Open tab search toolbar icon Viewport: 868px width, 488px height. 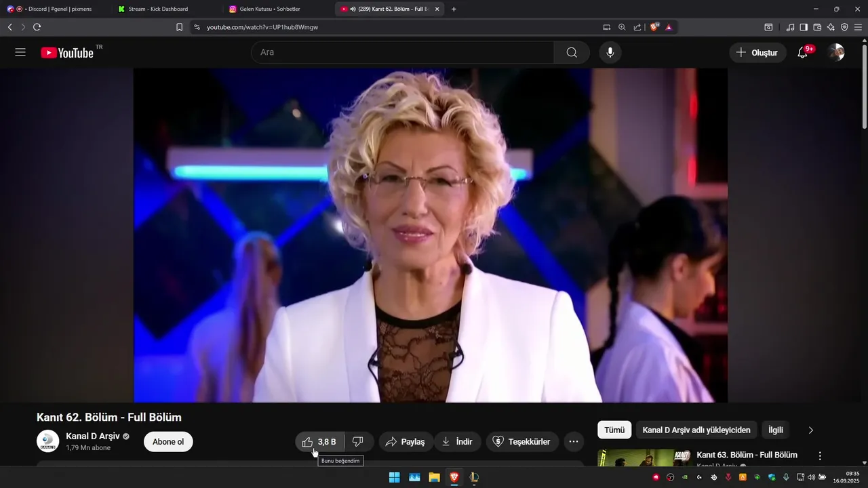pos(768,27)
